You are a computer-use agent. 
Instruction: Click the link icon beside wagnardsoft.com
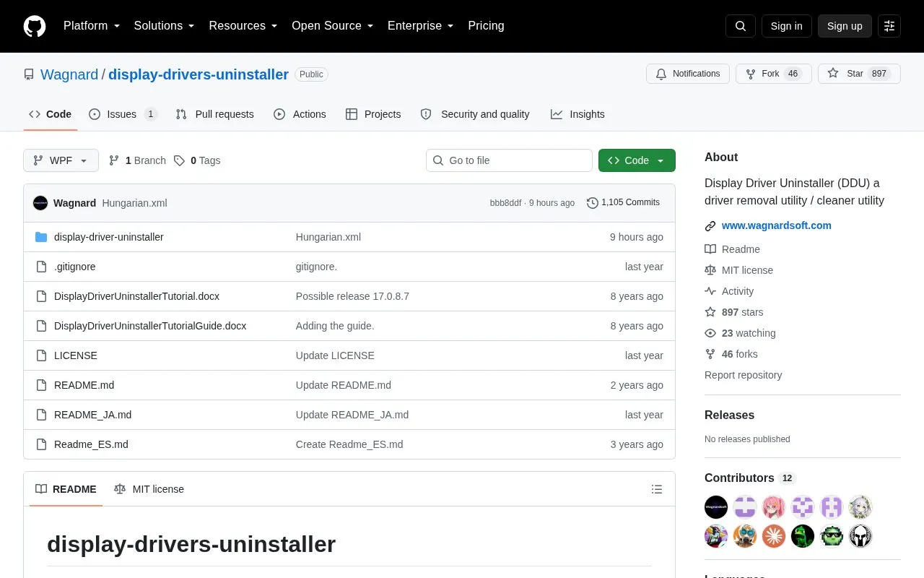coord(710,226)
